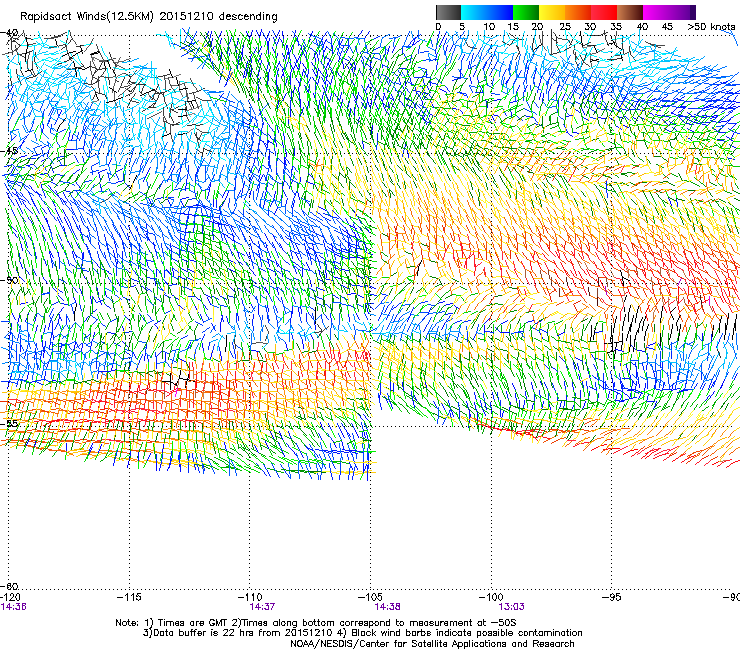Image resolution: width=740 pixels, height=650 pixels.
Task: Click the green 15-20 knots legend swatch
Action: tap(526, 12)
